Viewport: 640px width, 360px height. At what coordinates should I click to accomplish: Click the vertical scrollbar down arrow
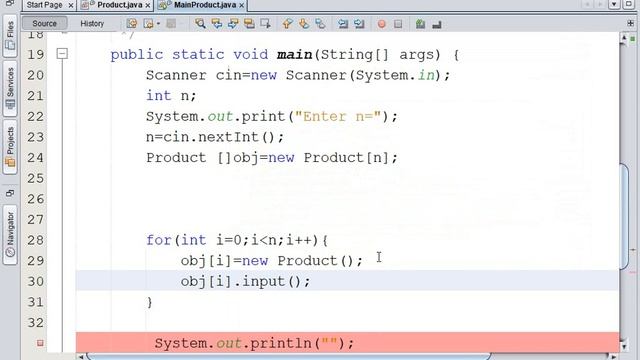click(624, 347)
